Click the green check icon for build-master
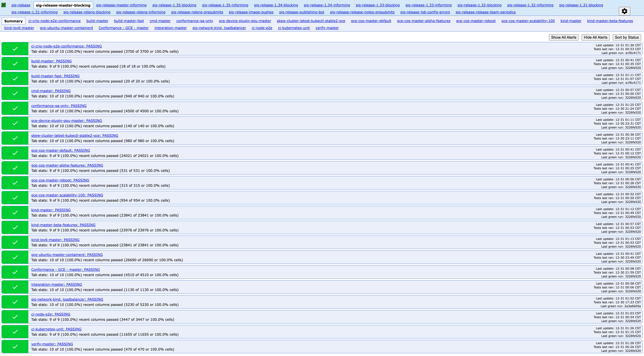Viewport: 644px width, 356px height. pyautogui.click(x=15, y=63)
